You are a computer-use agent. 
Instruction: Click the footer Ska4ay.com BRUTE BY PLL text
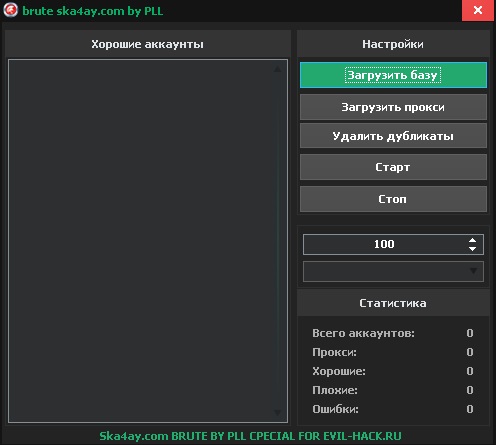click(x=250, y=436)
